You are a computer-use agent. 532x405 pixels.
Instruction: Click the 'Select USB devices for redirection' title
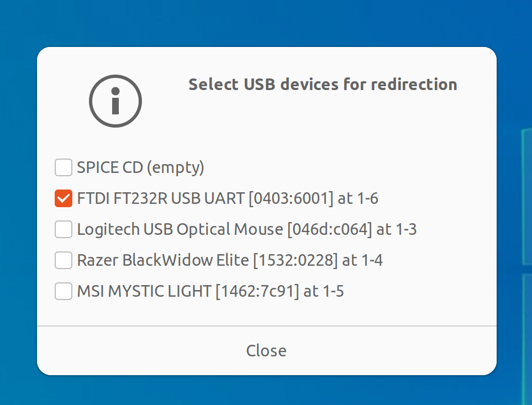tap(323, 85)
